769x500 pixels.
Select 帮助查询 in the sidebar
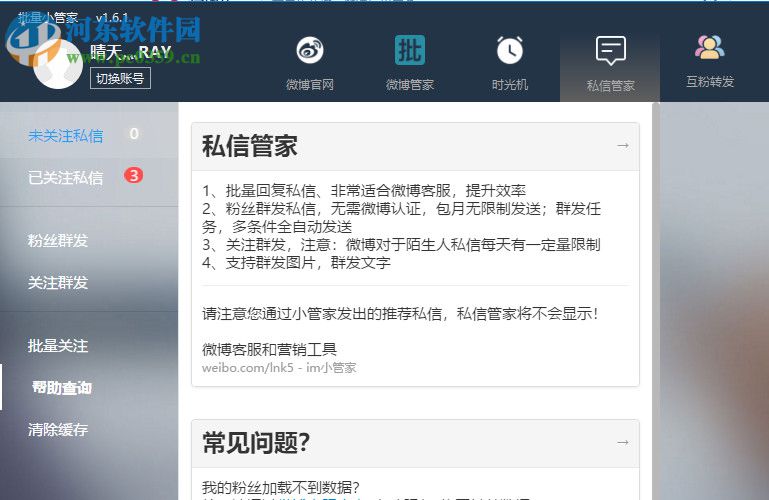click(62, 388)
